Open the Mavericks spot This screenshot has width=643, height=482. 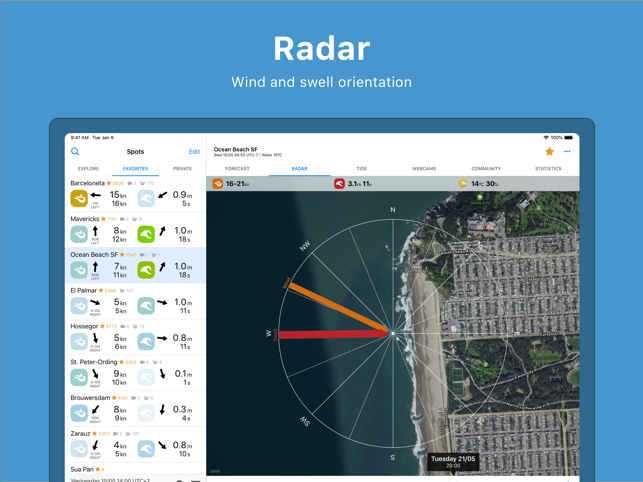tap(135, 230)
